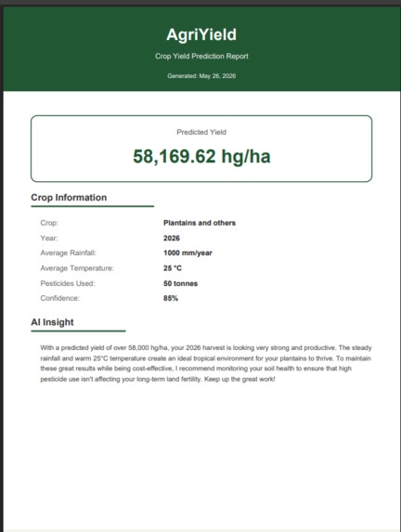Click the AI Insight paragraph text
This screenshot has width=401, height=532.
[x=205, y=363]
